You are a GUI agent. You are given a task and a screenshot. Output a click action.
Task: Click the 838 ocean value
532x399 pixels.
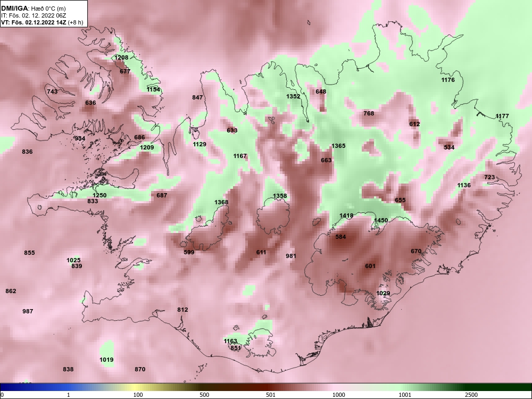pyautogui.click(x=68, y=369)
